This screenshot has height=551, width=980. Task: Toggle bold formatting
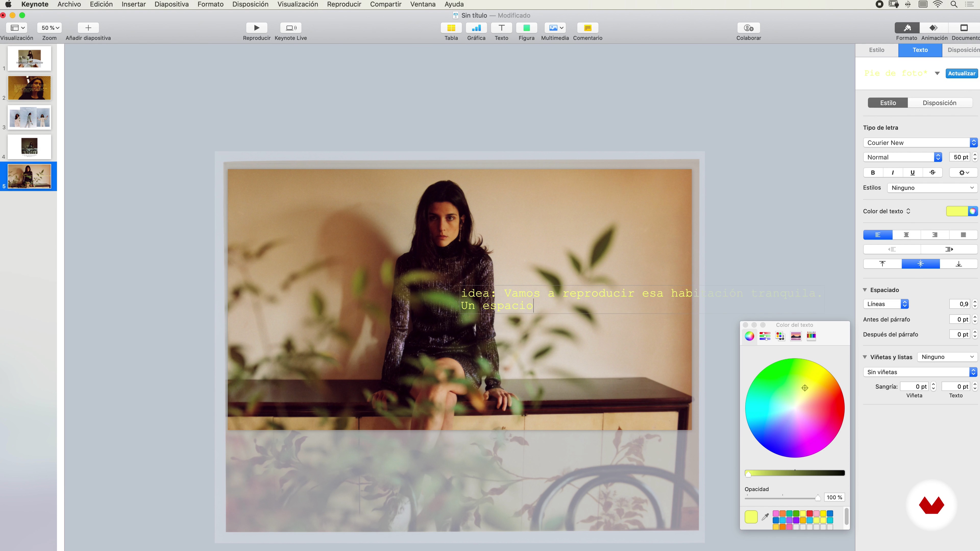tap(873, 173)
